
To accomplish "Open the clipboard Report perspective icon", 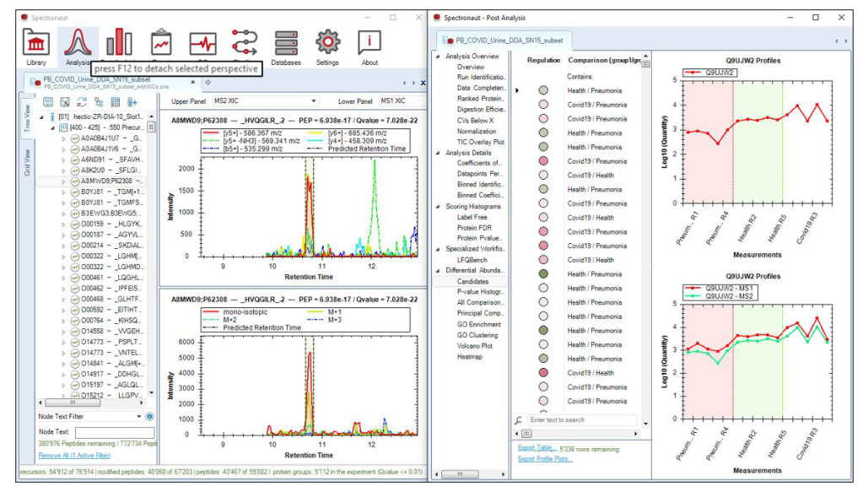I will tap(161, 43).
